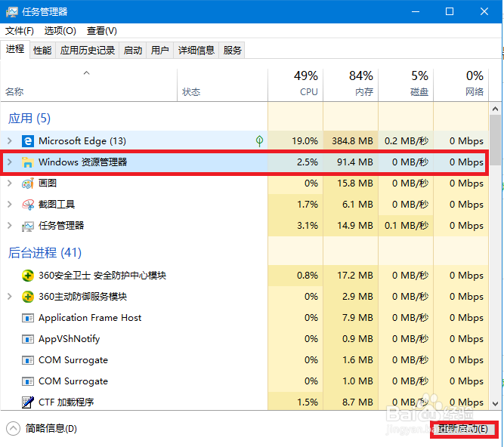Click the green leaf status icon on Edge row
Image resolution: width=504 pixels, height=447 pixels.
point(259,140)
